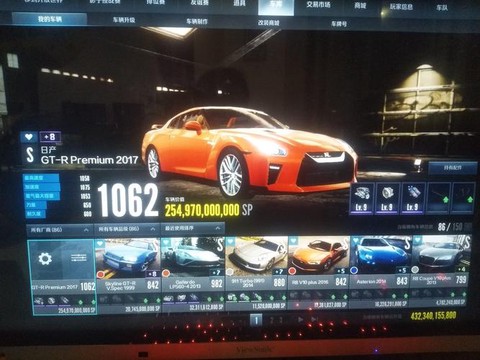Viewport: 480px width, 360px height.
Task: Toggle favorite heart on R8 Coupe V10 card
Action: (418, 239)
